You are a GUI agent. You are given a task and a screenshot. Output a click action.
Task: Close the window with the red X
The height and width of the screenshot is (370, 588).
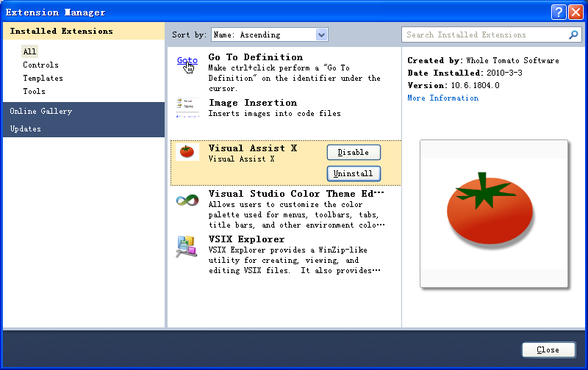point(576,12)
